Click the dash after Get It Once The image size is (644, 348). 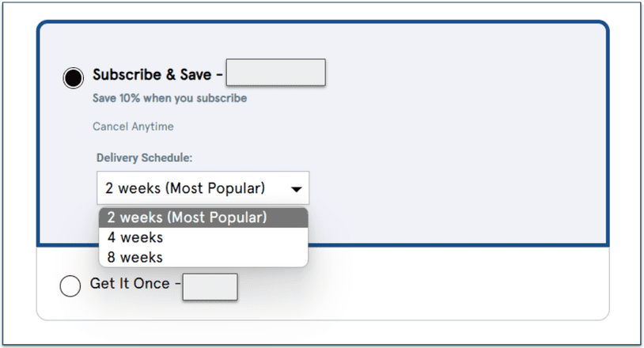point(177,283)
